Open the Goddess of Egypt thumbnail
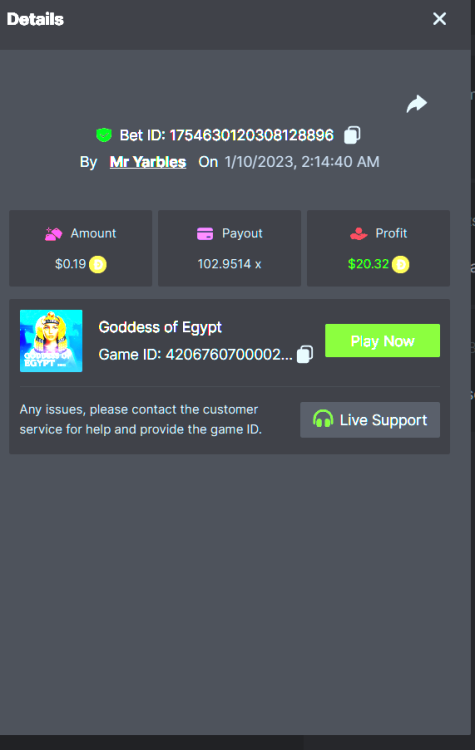Viewport: 475px width, 750px height. pyautogui.click(x=51, y=341)
